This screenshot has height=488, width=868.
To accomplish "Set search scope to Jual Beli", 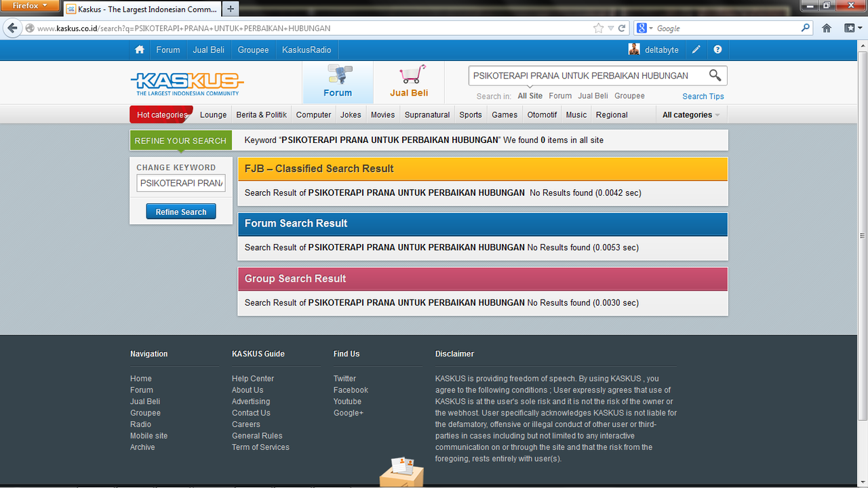I will (x=593, y=96).
